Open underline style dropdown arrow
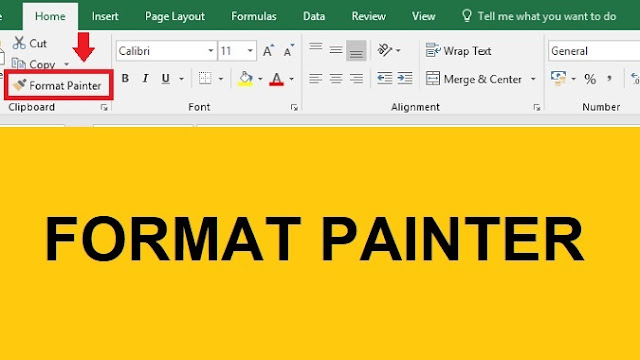This screenshot has height=360, width=640. [181, 79]
